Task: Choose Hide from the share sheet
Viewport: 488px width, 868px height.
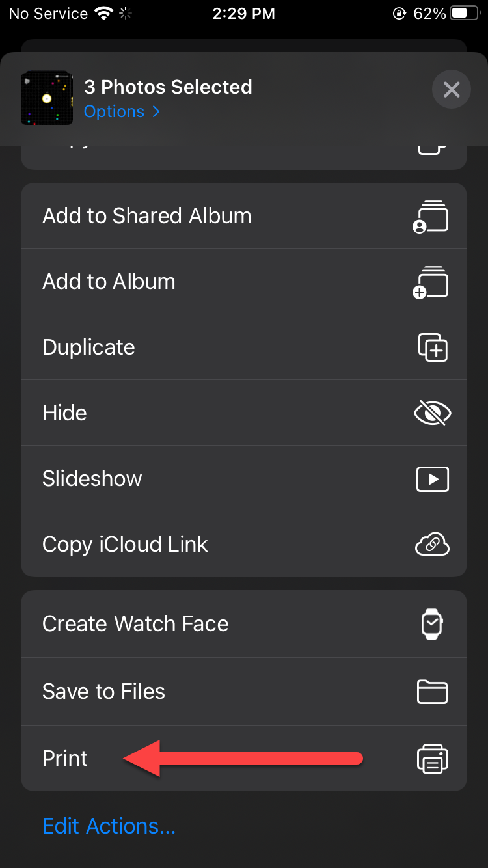Action: point(64,413)
